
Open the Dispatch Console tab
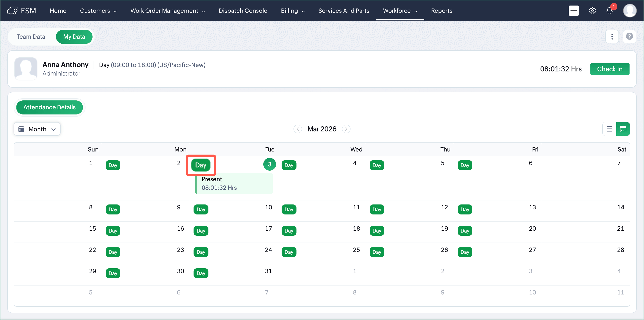(x=243, y=11)
